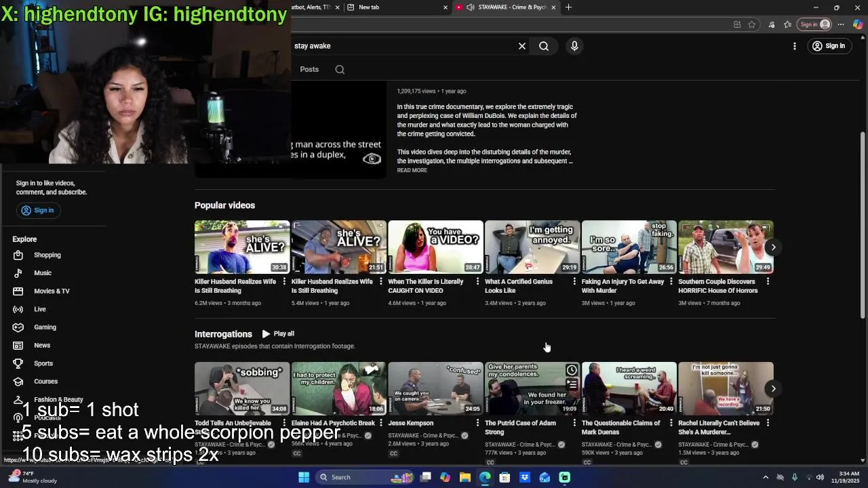Play all Interrogations videos
Image resolution: width=868 pixels, height=488 pixels.
[278, 333]
